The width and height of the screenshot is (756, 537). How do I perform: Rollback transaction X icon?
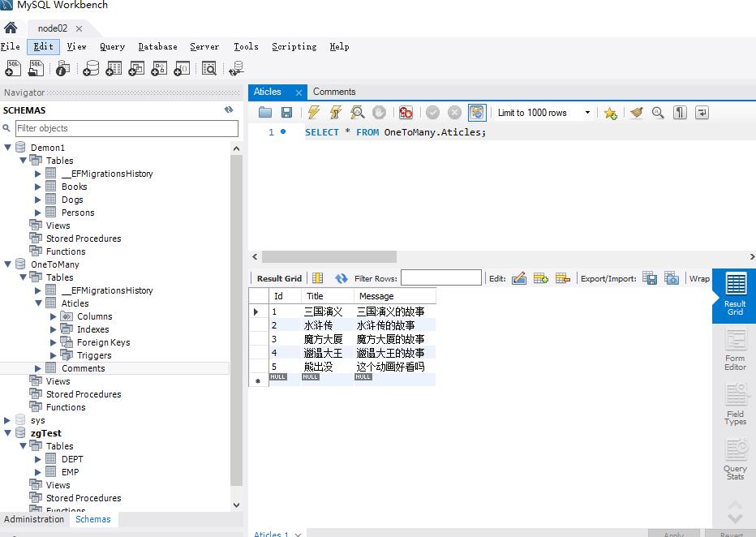pyautogui.click(x=454, y=113)
